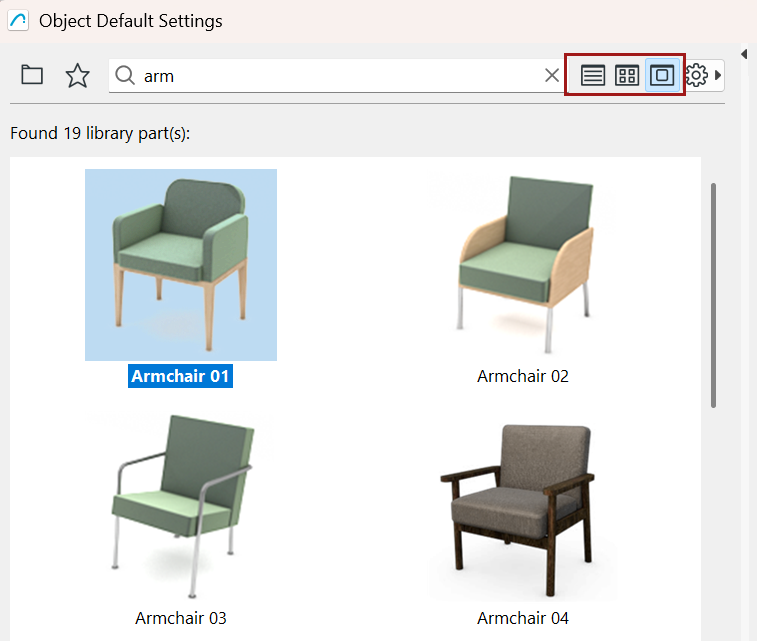
Task: Switch to list view icon
Action: 592,75
